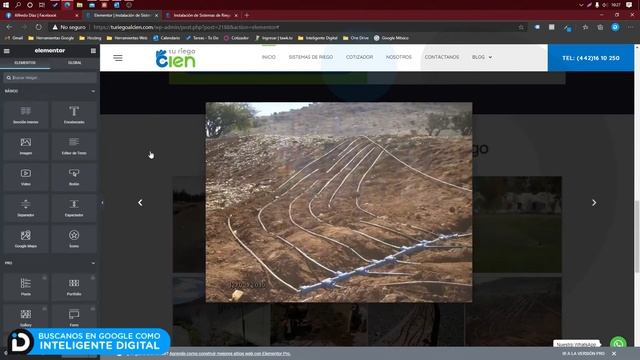Image resolution: width=640 pixels, height=360 pixels.
Task: Open the Elementor panel hamburger menu
Action: pos(7,51)
